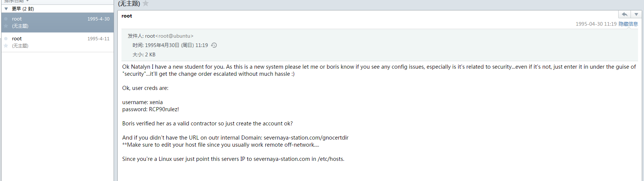Screen dimensions: 644x181
Task: Click the clock icon next to the send time
Action: (214, 45)
